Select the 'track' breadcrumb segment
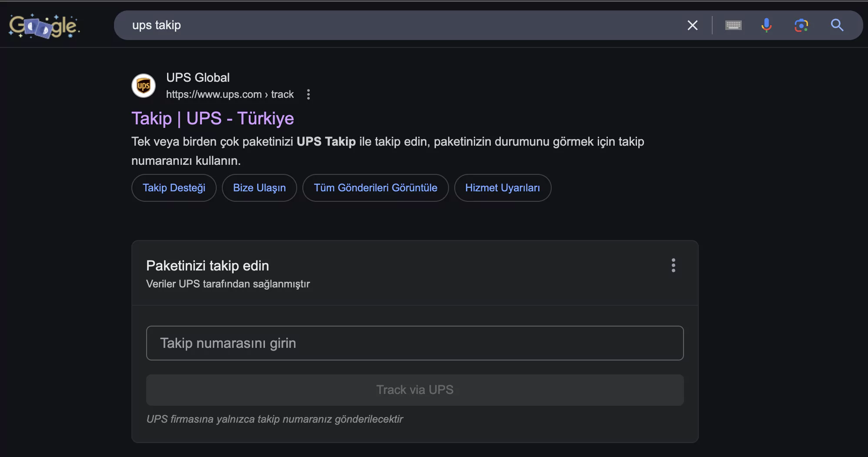 tap(283, 94)
